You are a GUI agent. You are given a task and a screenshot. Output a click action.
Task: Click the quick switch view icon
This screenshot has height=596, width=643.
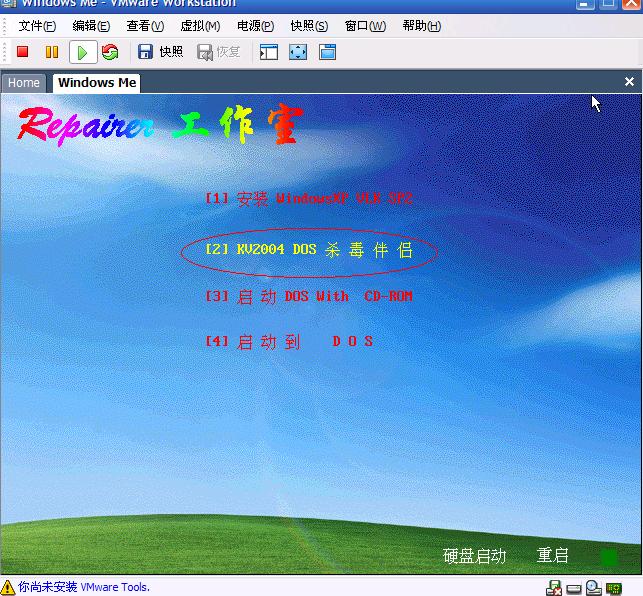[327, 52]
